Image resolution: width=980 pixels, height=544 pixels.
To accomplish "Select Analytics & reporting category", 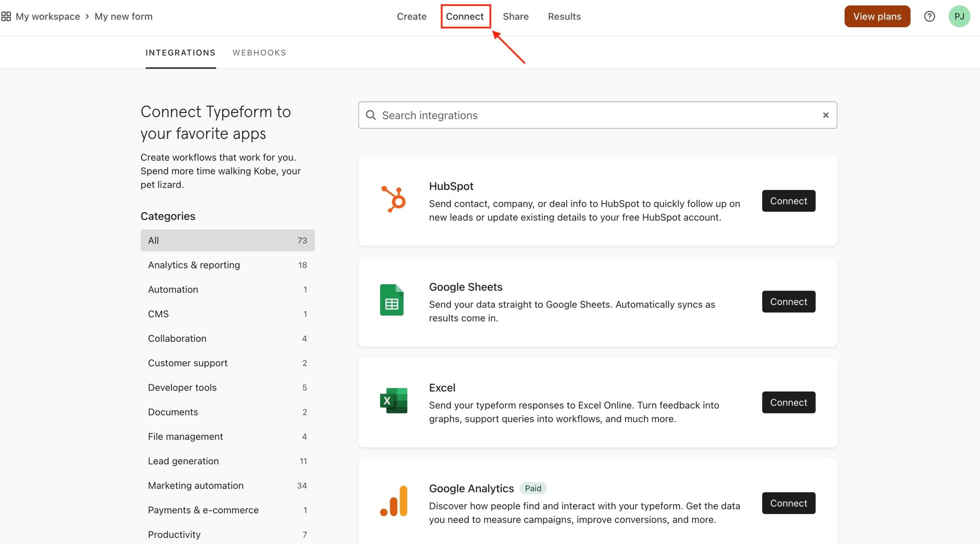I will (193, 264).
